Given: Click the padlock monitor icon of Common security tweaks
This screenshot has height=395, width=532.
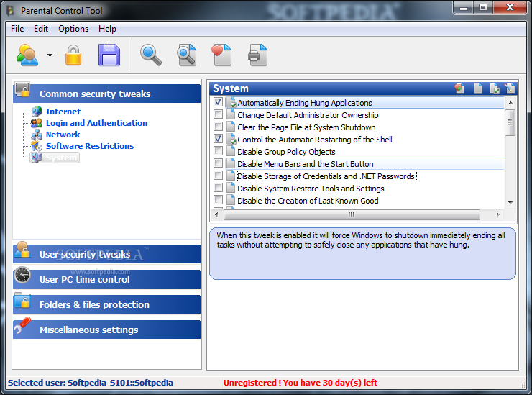Looking at the screenshot, I should tap(23, 90).
